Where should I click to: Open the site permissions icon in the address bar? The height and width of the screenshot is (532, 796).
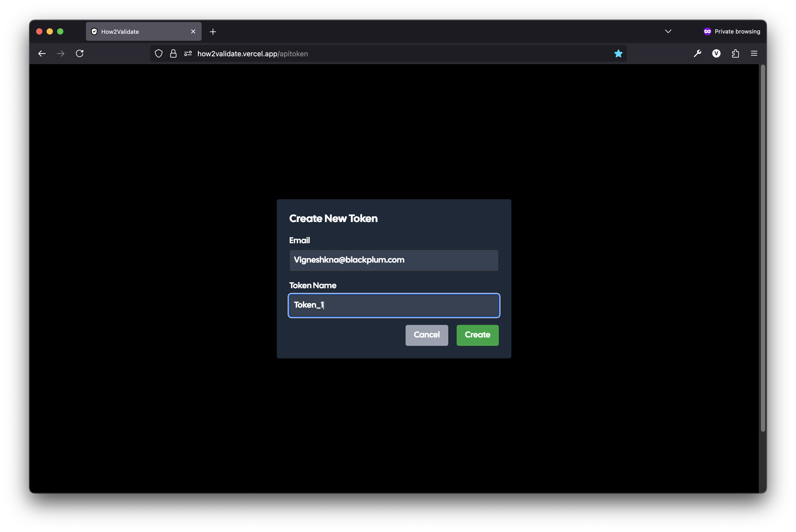pos(188,54)
